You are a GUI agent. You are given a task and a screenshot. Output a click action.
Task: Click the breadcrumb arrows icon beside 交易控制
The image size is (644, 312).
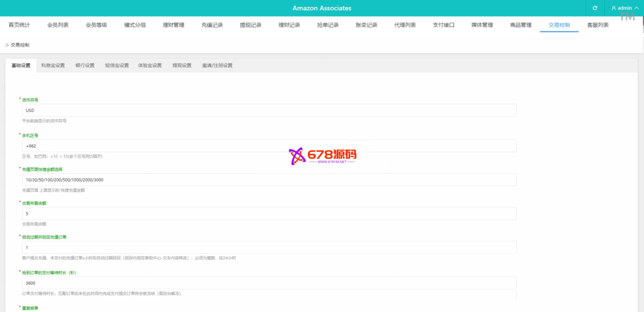click(x=7, y=45)
